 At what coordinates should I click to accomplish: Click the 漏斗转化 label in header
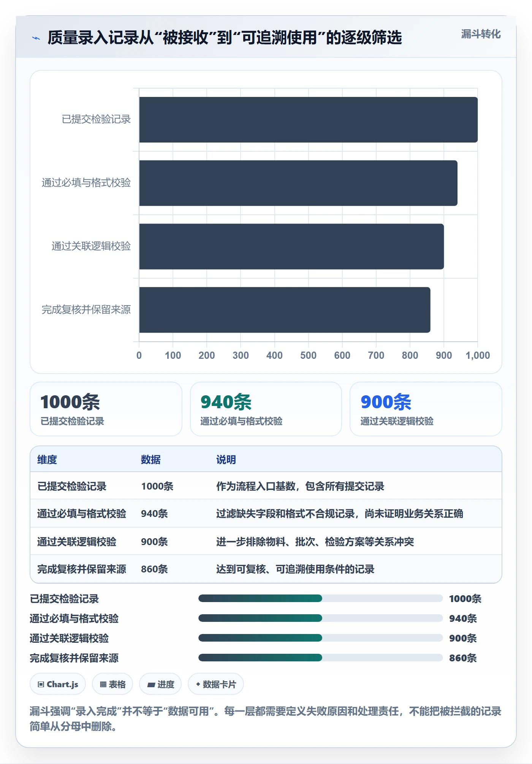click(x=481, y=34)
